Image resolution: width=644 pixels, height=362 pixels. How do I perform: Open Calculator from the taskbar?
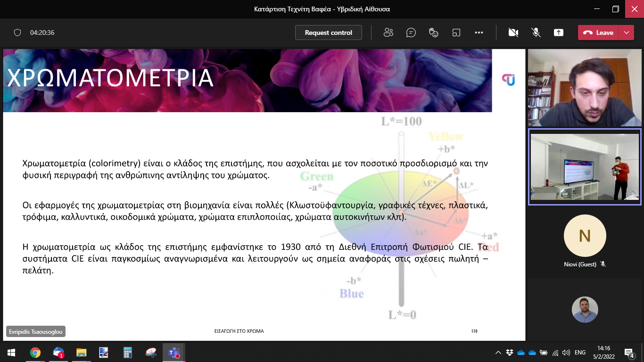[127, 352]
